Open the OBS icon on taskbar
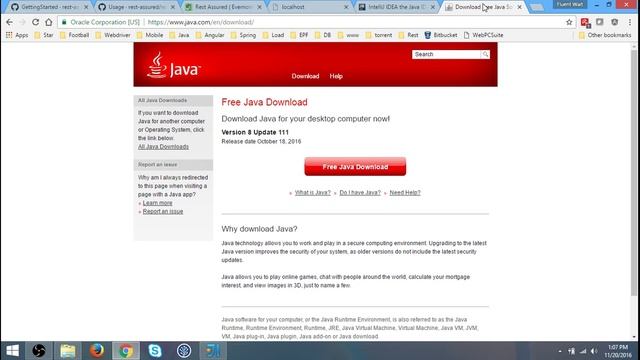The height and width of the screenshot is (360, 640). (x=39, y=351)
